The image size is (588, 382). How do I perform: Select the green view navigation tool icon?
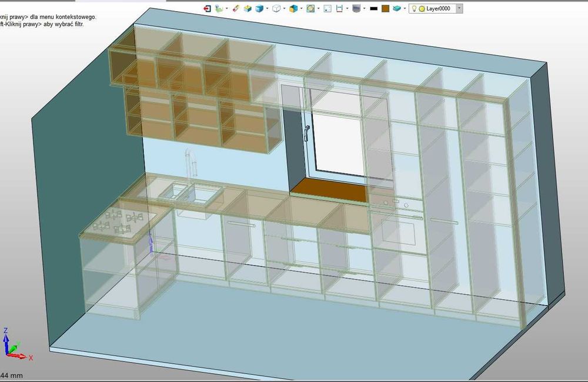pos(219,8)
